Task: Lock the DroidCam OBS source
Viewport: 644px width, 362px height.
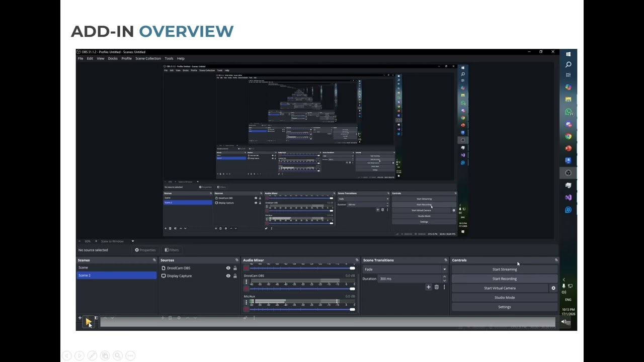Action: [x=235, y=268]
